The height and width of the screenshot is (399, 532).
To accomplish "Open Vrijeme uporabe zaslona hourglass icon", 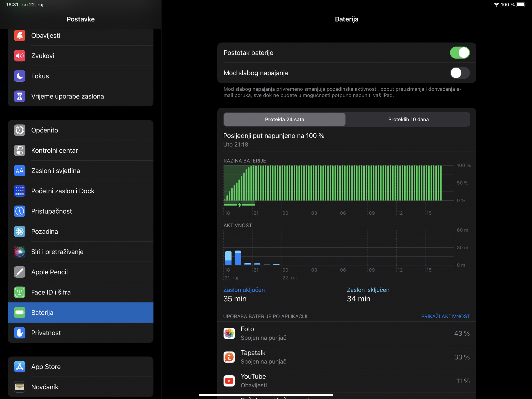I will (x=20, y=96).
